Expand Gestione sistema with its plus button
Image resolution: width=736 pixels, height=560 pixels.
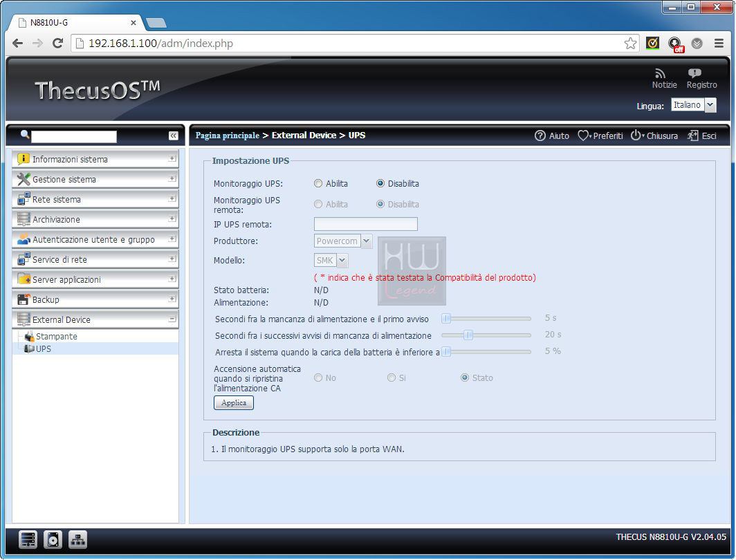pos(172,178)
